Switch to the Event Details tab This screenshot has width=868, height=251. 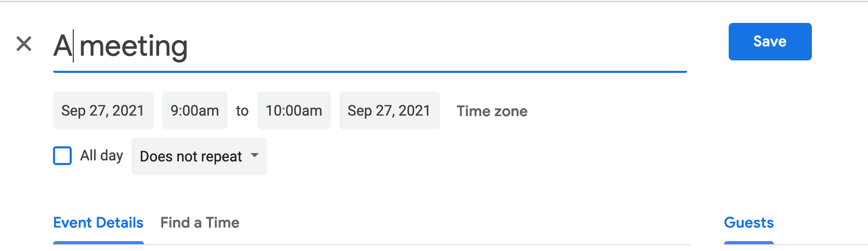coord(98,223)
